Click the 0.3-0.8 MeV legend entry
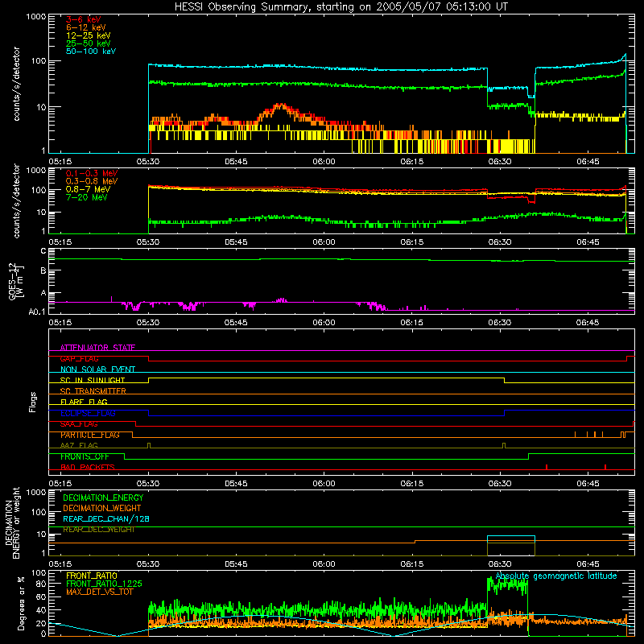This screenshot has height=644, width=644. point(92,181)
